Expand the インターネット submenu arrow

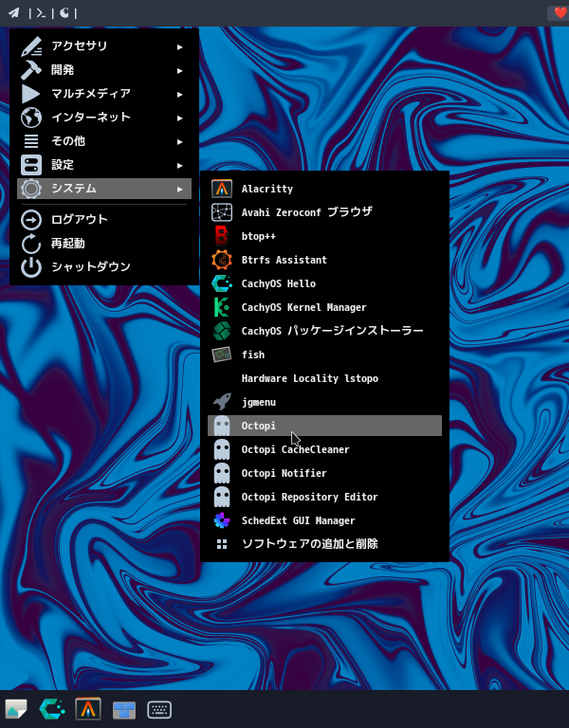click(x=180, y=118)
